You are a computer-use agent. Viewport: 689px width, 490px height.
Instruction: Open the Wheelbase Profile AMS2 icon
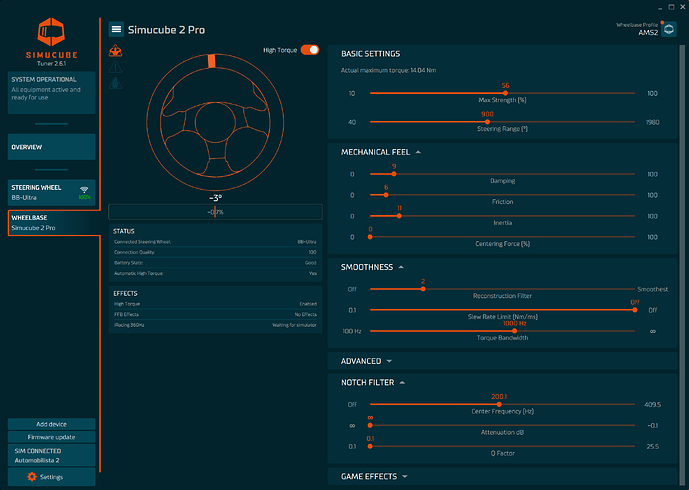669,29
